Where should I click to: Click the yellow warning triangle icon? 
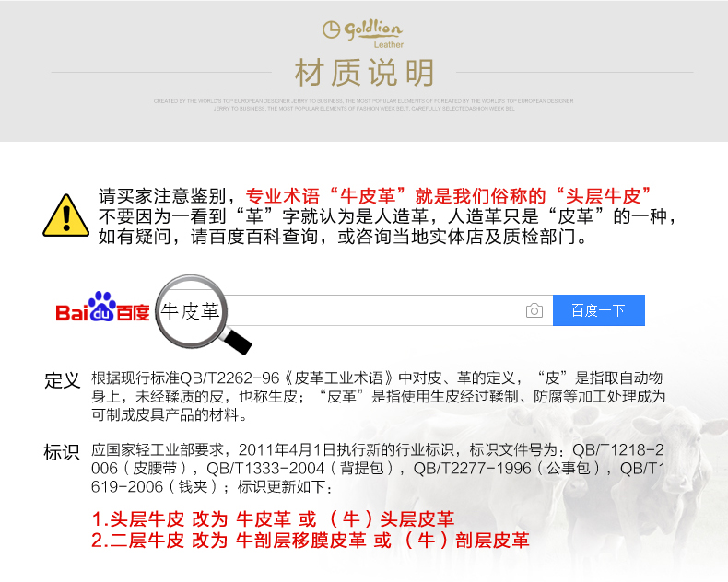click(x=66, y=215)
